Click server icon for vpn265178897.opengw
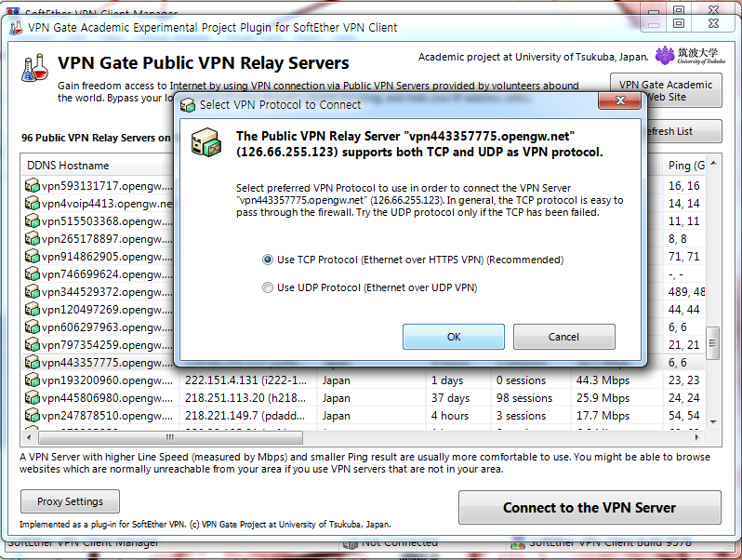This screenshot has width=742, height=560. click(33, 238)
